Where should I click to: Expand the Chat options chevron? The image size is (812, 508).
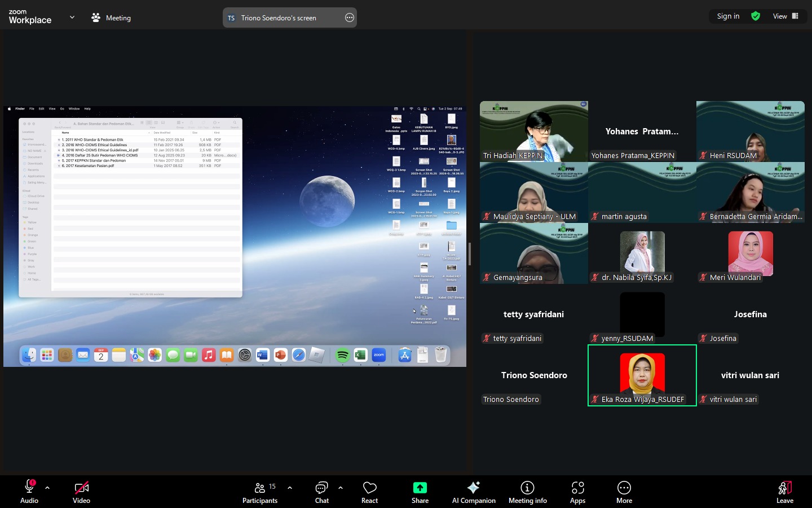click(341, 487)
